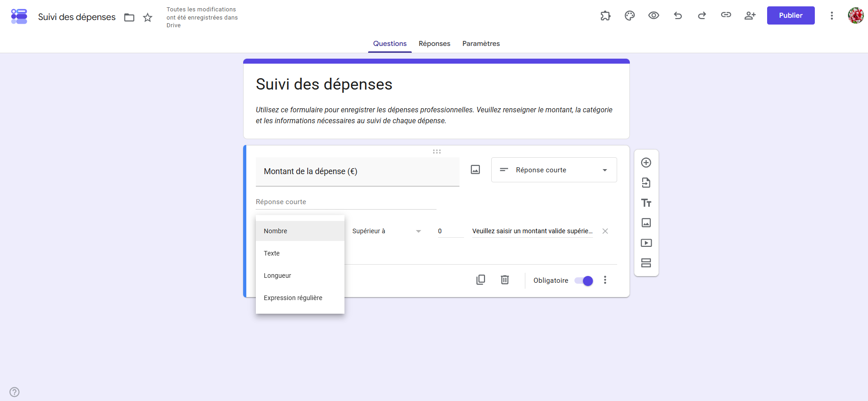This screenshot has height=401, width=868.
Task: Duplicate the Montant question
Action: coord(480,280)
